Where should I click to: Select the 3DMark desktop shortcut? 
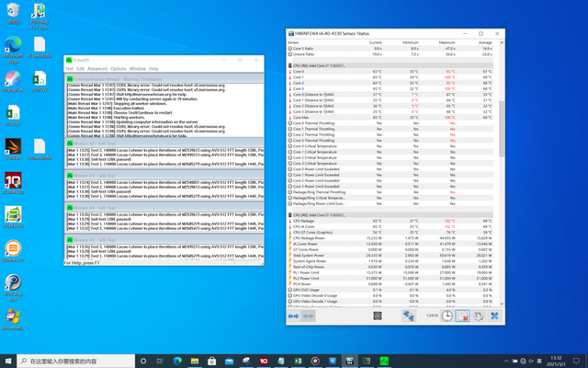13,149
